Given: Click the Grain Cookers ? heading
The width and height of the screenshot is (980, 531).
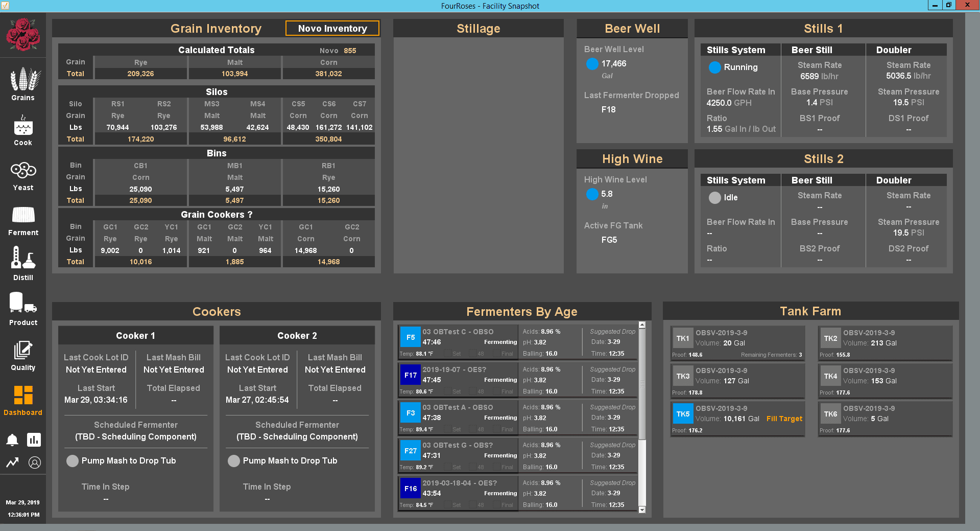Looking at the screenshot, I should [x=217, y=215].
